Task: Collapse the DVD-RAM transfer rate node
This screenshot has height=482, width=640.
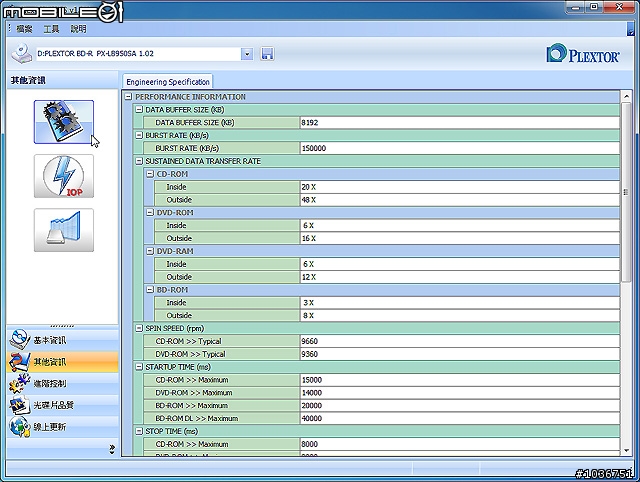Action: tap(150, 251)
